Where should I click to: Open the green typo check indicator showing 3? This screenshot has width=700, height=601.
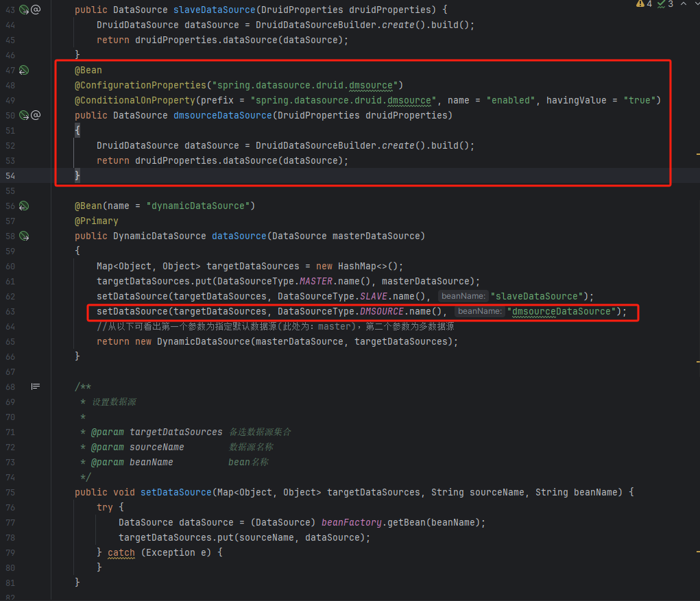[x=665, y=4]
